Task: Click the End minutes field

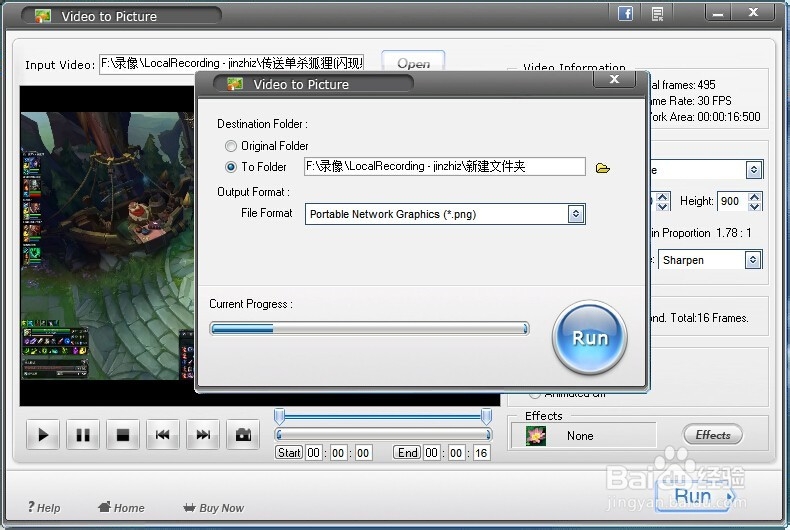Action: [456, 453]
